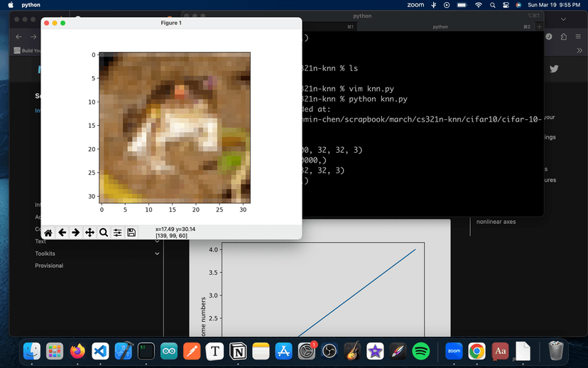Click the Wi-Fi status icon
This screenshot has width=588, height=368.
[479, 5]
